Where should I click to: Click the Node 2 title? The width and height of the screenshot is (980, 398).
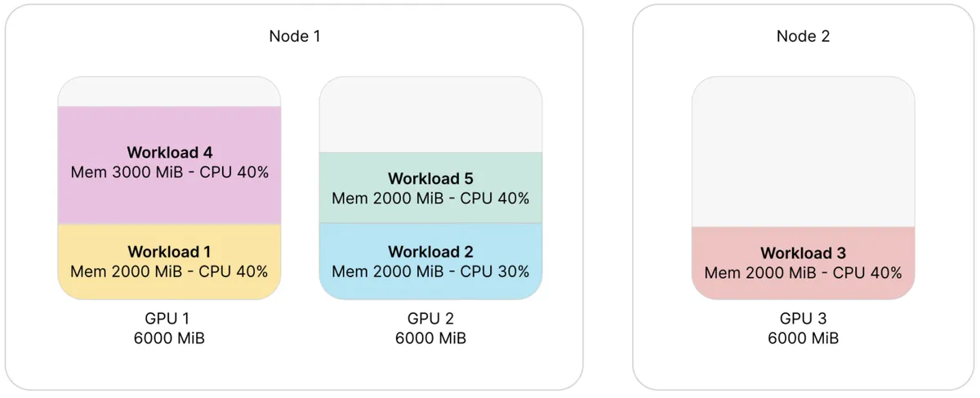(x=803, y=36)
